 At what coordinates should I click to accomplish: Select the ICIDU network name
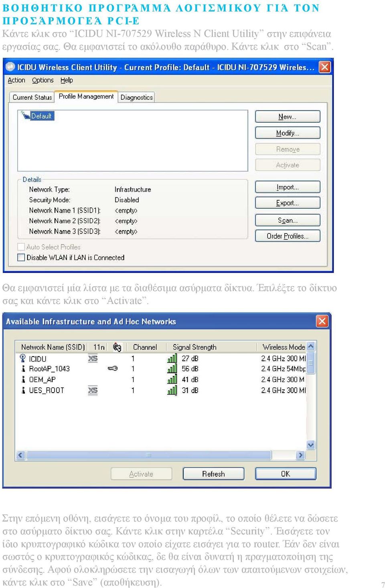(38, 358)
